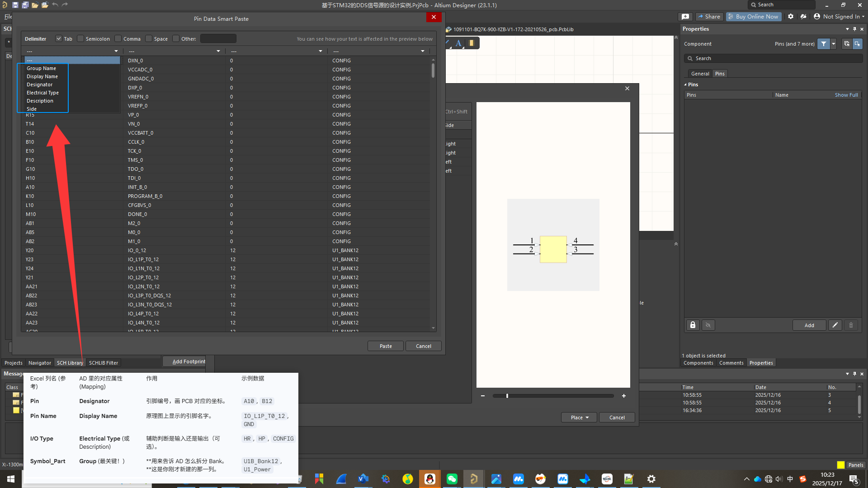Screen dimensions: 868x488
Task: Click the pencil edit pin icon
Action: [835, 325]
